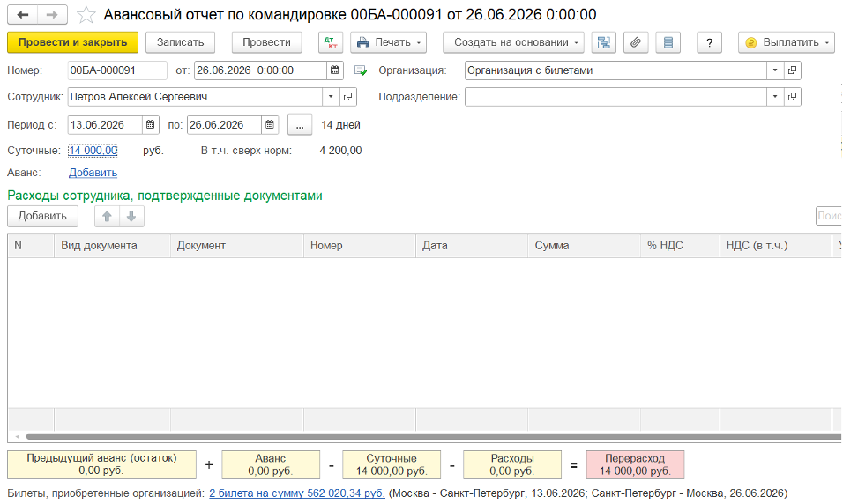The height and width of the screenshot is (504, 843).
Task: Click the 14 дней period length text
Action: 341,124
